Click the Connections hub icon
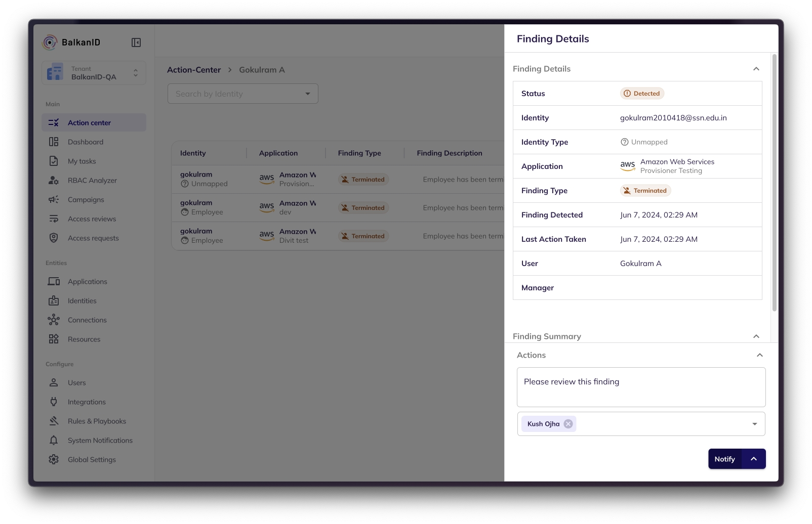The image size is (812, 524). 54,320
